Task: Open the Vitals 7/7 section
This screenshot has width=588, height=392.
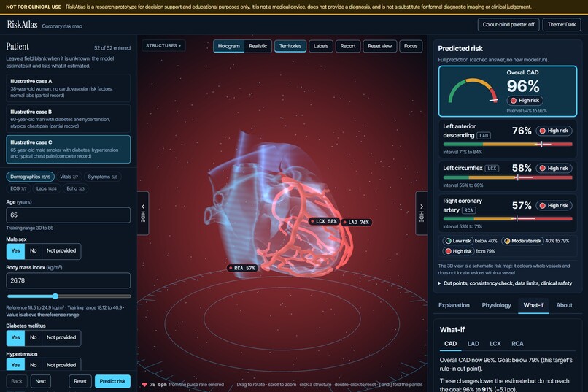Action: [x=69, y=177]
